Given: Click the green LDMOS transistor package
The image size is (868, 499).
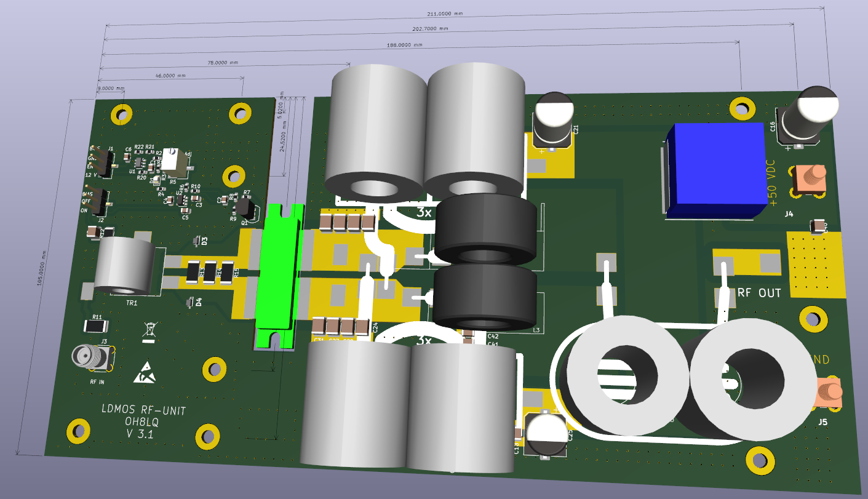Looking at the screenshot, I should pos(279,276).
